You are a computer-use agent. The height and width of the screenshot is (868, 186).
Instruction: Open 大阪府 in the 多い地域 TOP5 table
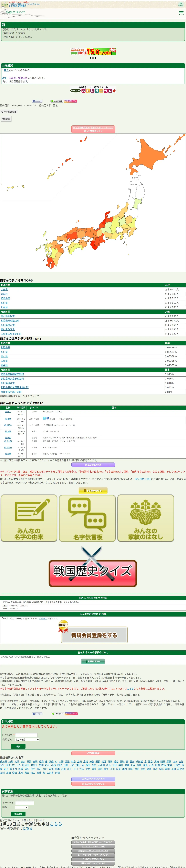pyautogui.click(x=4, y=294)
